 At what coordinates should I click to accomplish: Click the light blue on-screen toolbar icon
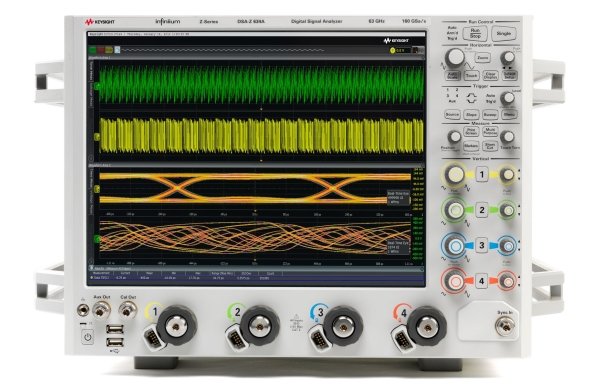click(117, 50)
